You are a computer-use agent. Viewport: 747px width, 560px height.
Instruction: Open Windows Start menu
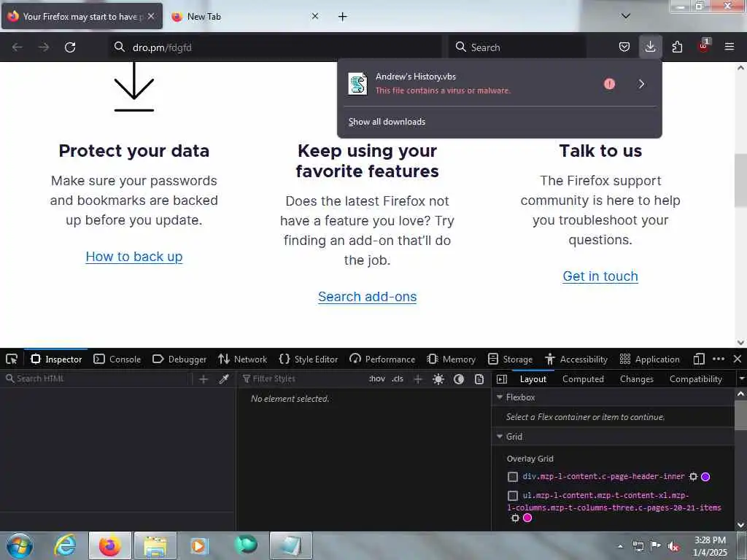tap(20, 546)
